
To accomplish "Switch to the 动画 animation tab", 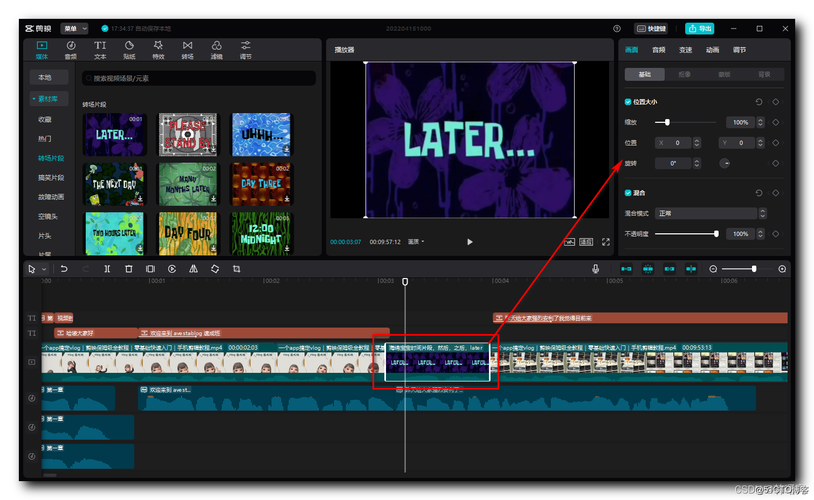I will coord(713,50).
